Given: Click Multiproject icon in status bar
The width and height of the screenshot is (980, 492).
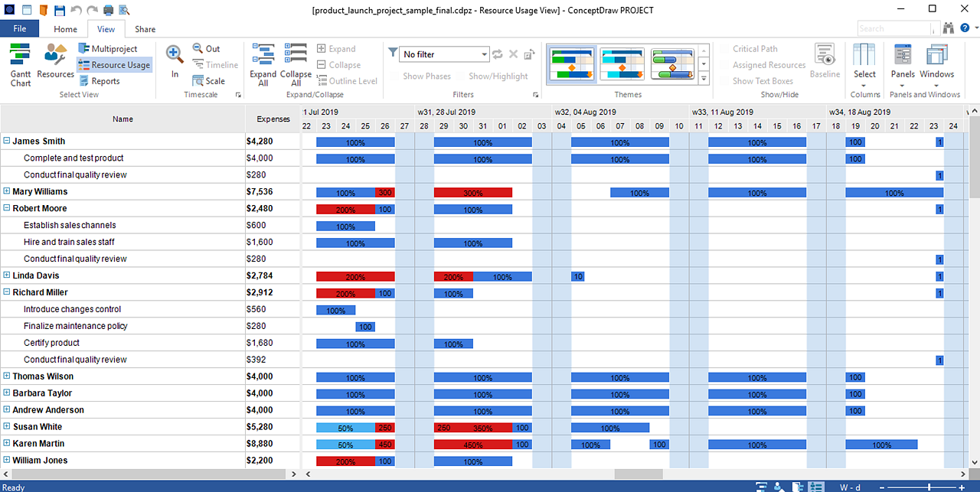Looking at the screenshot, I should point(798,487).
